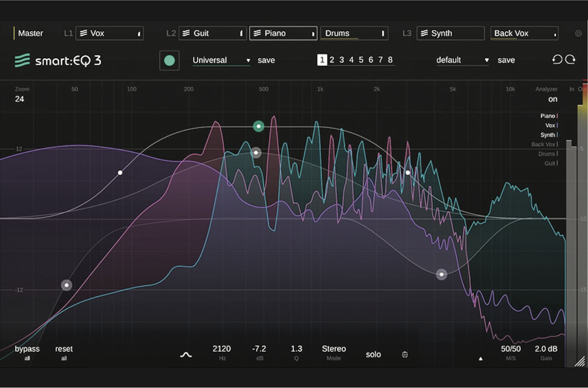Click the L3 layer label
This screenshot has width=588, height=388.
coord(407,33)
